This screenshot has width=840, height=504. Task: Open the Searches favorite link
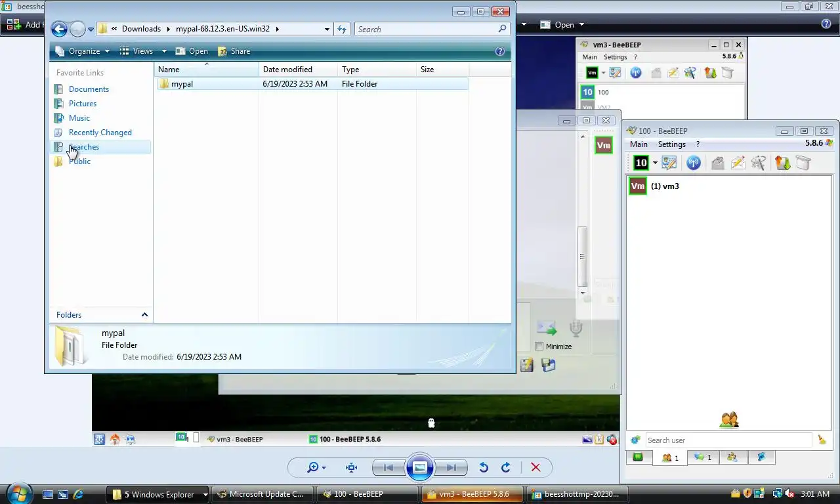83,147
